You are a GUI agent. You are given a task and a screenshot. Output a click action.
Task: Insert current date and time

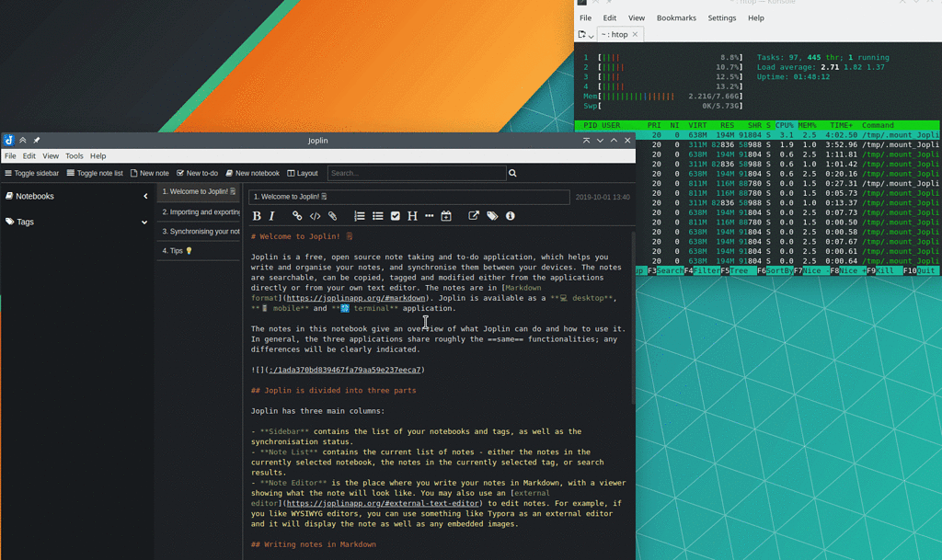pos(446,216)
